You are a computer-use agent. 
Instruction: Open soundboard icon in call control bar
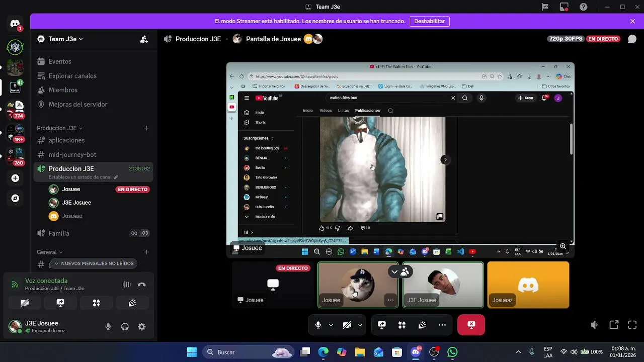pyautogui.click(x=422, y=325)
